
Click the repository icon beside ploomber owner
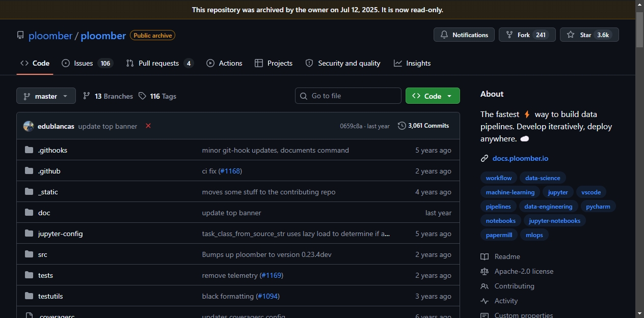(x=20, y=36)
